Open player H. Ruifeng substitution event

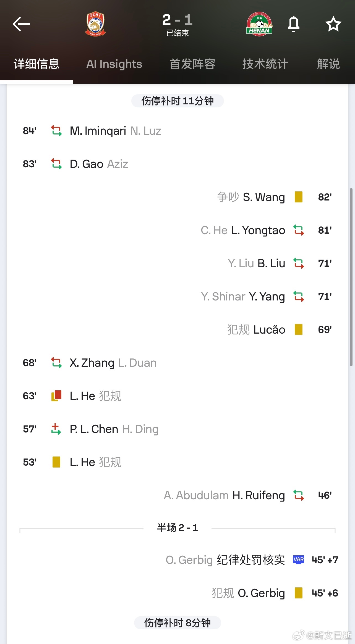click(x=259, y=495)
